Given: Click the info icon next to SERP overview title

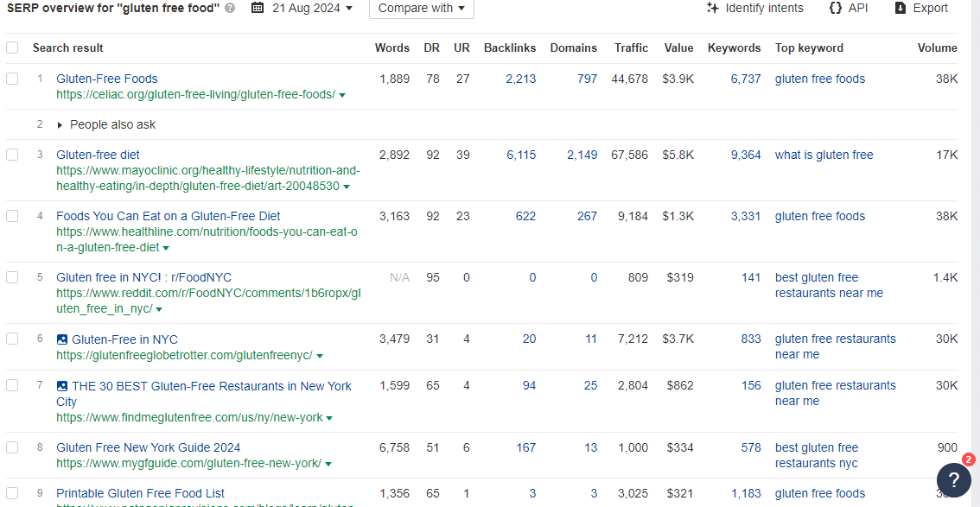Looking at the screenshot, I should (x=230, y=9).
